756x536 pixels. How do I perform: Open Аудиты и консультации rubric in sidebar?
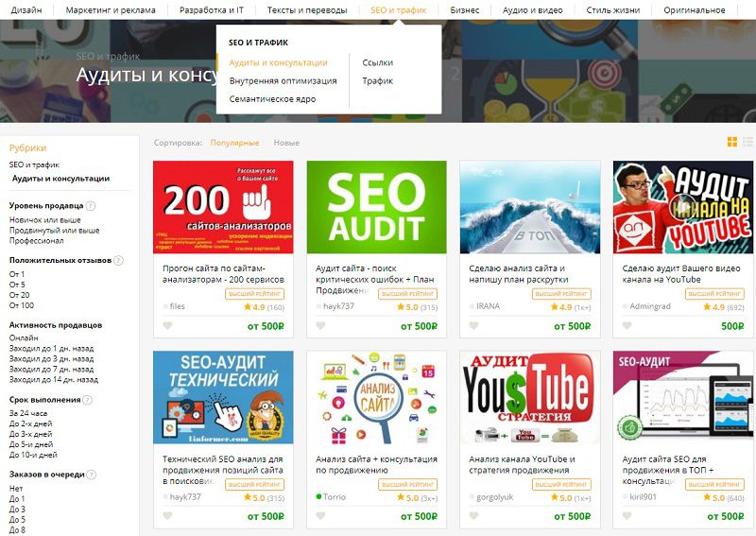click(x=60, y=179)
